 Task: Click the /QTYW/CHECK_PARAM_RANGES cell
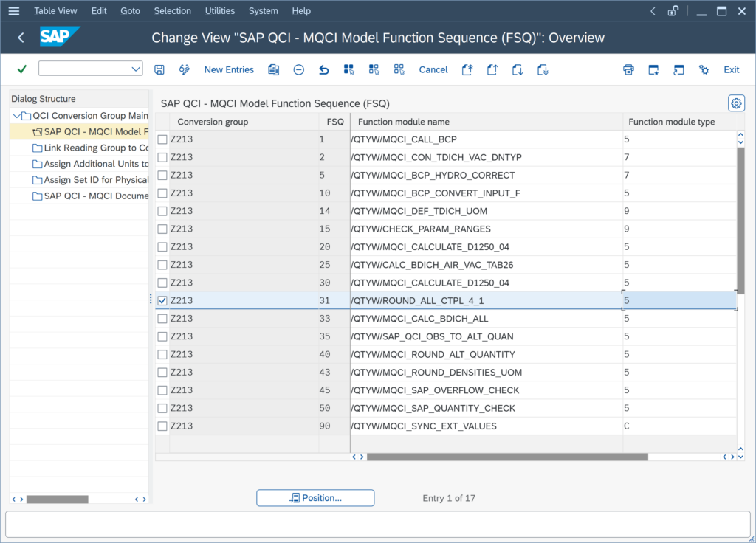point(487,229)
